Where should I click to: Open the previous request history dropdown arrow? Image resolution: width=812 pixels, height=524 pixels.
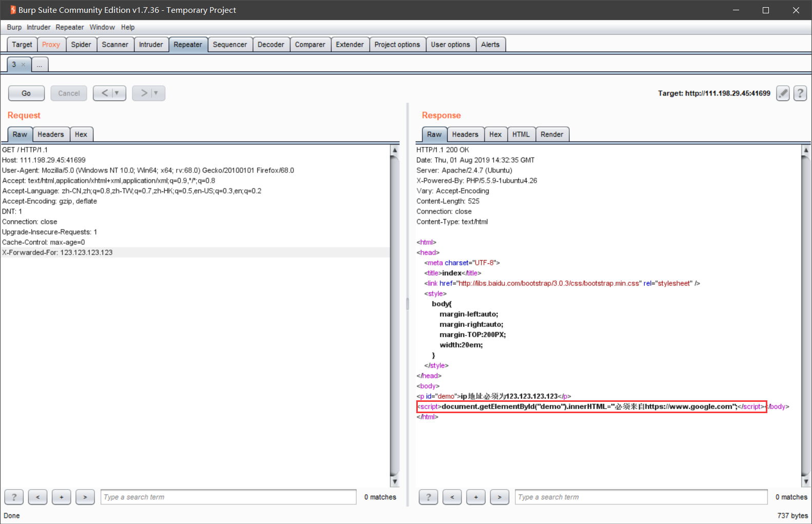[118, 93]
